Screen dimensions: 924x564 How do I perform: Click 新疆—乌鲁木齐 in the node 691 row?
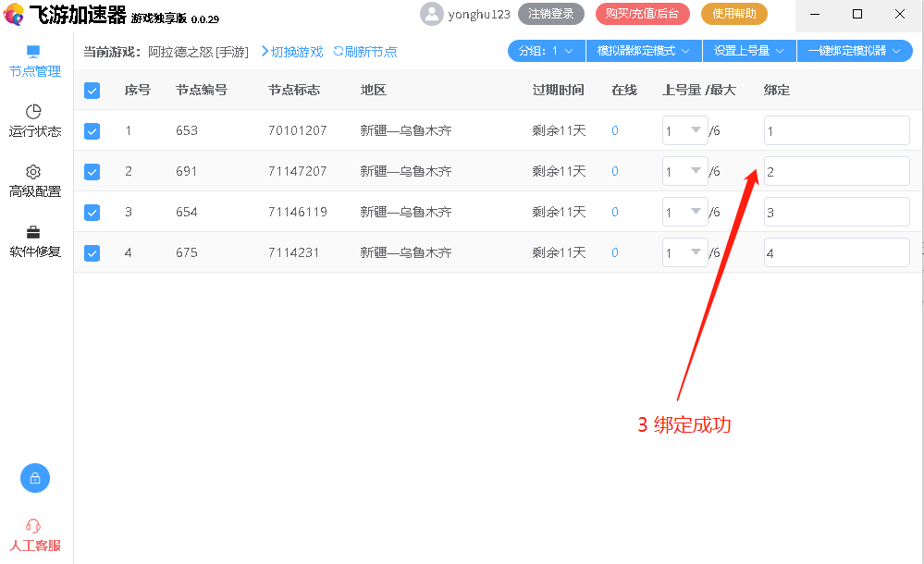click(406, 171)
